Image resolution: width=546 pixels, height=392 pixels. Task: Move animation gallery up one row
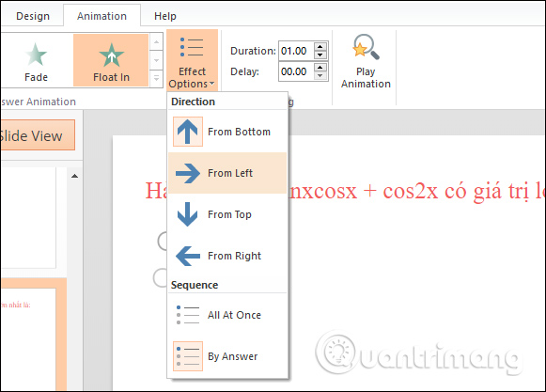tap(156, 42)
